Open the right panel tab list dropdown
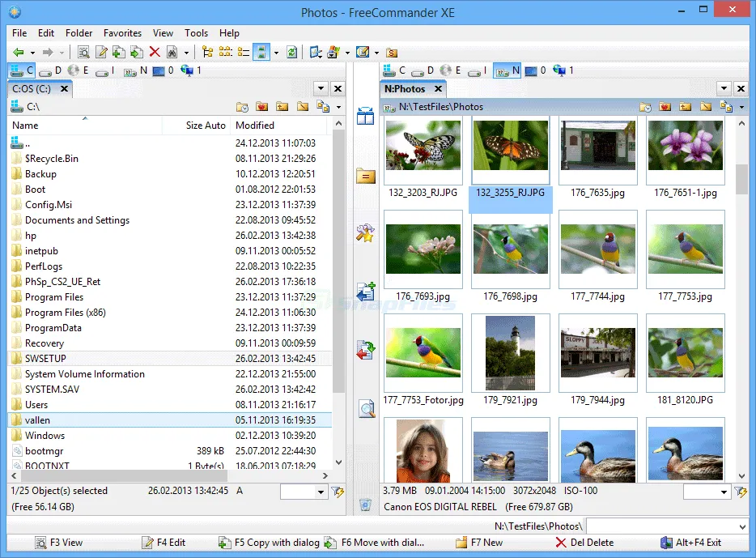The width and height of the screenshot is (756, 558). click(x=724, y=88)
